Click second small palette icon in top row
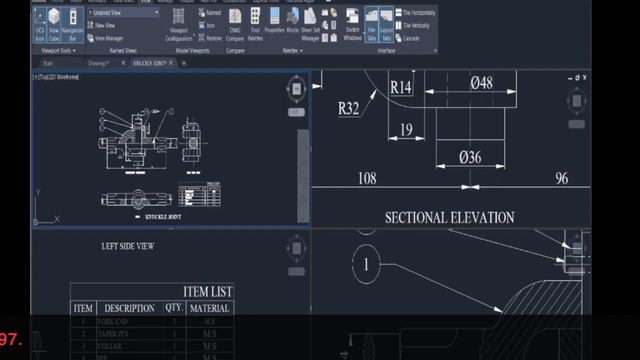Image resolution: width=640 pixels, height=360 pixels. [334, 13]
